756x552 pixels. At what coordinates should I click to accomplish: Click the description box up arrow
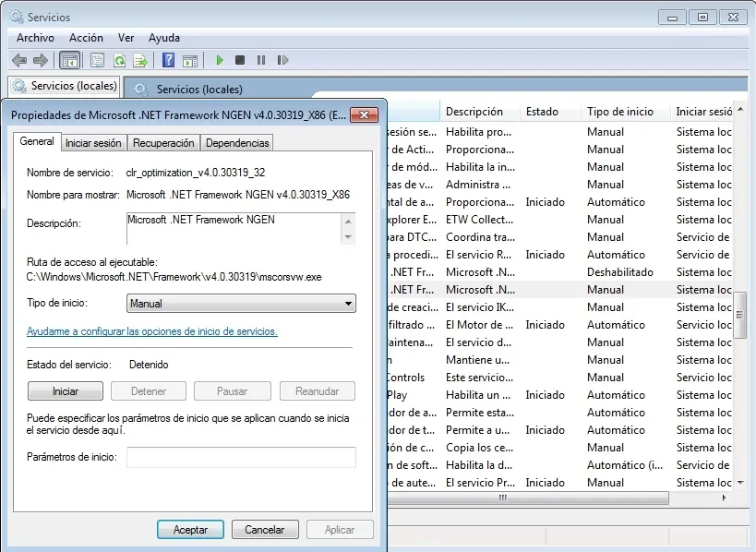(348, 222)
